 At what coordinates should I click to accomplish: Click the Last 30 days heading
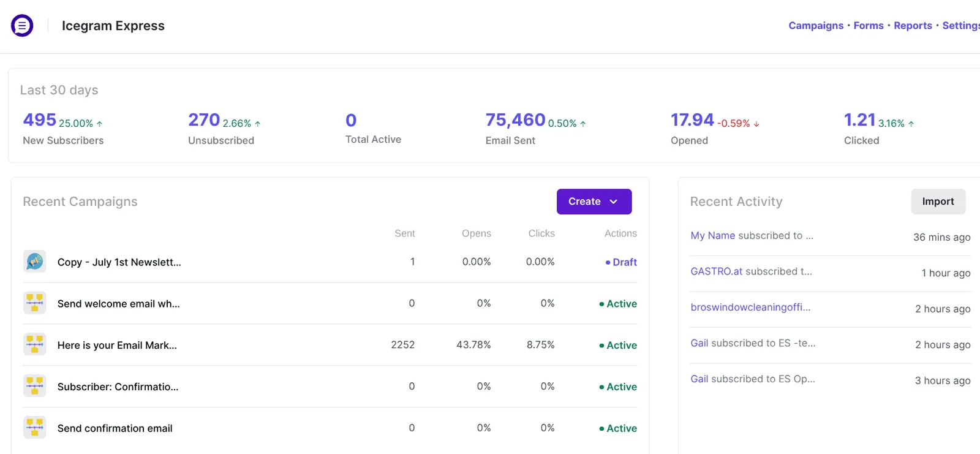click(59, 90)
